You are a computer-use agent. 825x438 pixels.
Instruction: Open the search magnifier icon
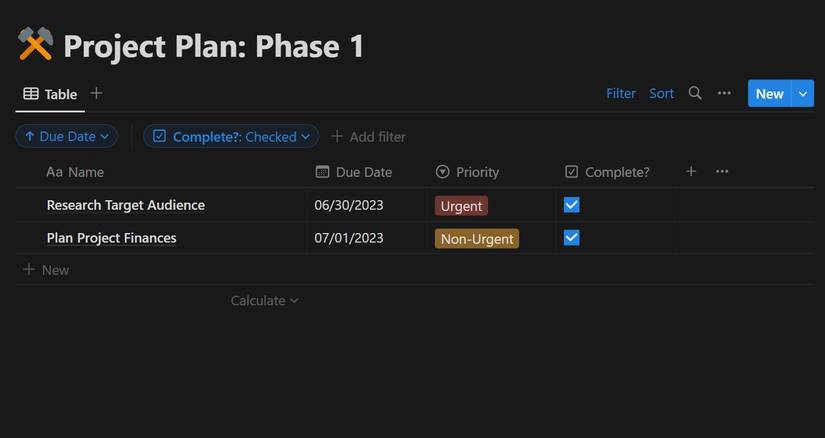pyautogui.click(x=695, y=93)
